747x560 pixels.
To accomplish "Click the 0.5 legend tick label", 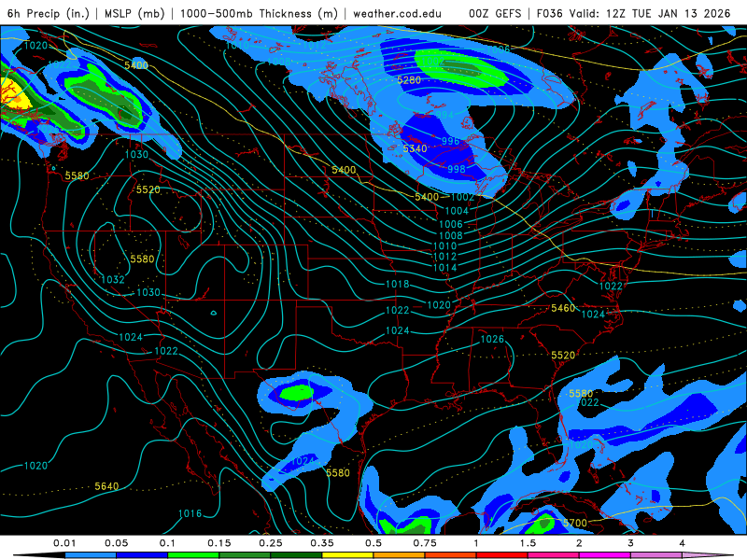I will click(373, 543).
